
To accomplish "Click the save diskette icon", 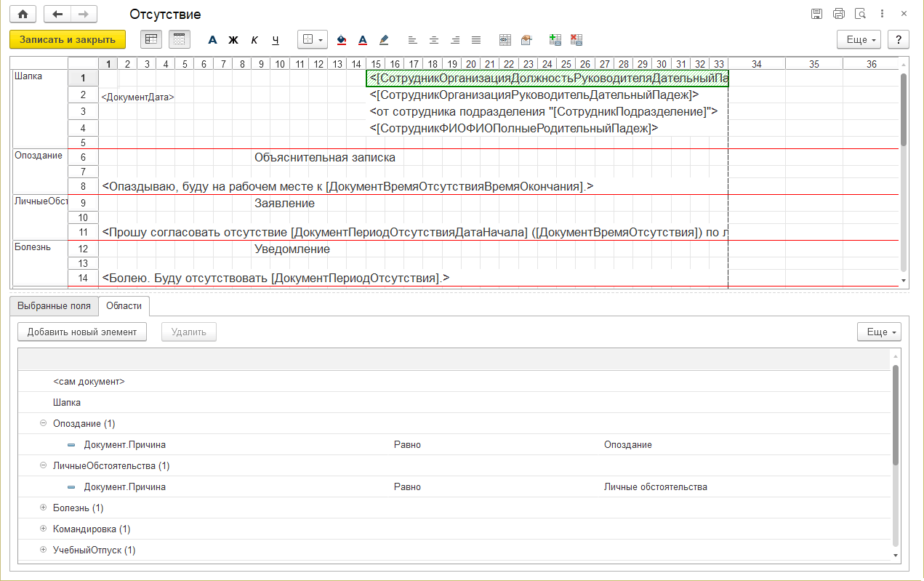I will (817, 15).
